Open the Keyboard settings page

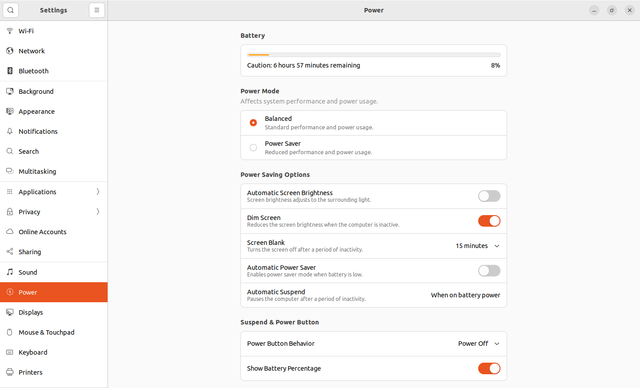pyautogui.click(x=54, y=352)
